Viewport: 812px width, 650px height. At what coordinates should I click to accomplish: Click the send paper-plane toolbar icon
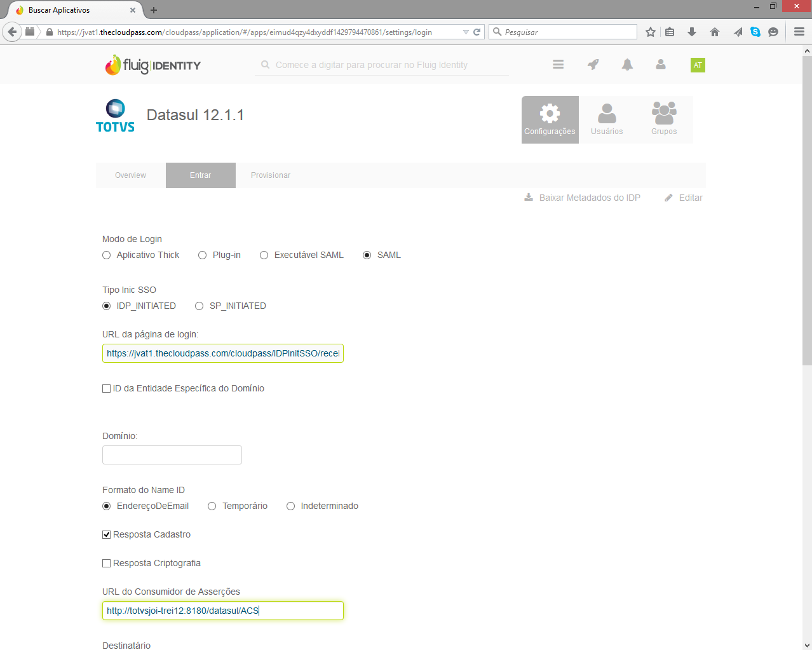(x=737, y=32)
